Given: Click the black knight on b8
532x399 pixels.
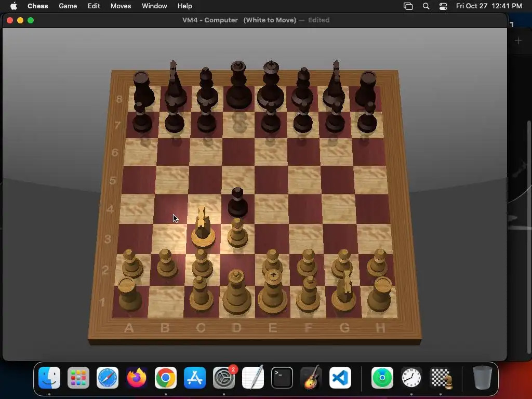Looking at the screenshot, I should click(x=175, y=84).
